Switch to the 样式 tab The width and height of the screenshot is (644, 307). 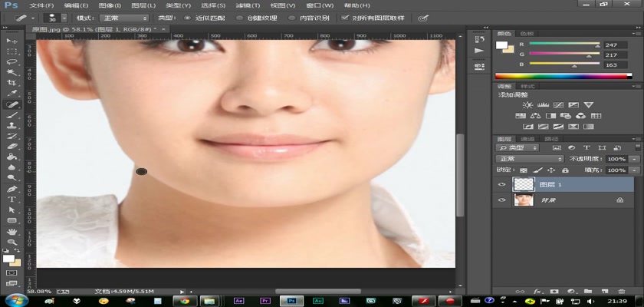[527, 86]
